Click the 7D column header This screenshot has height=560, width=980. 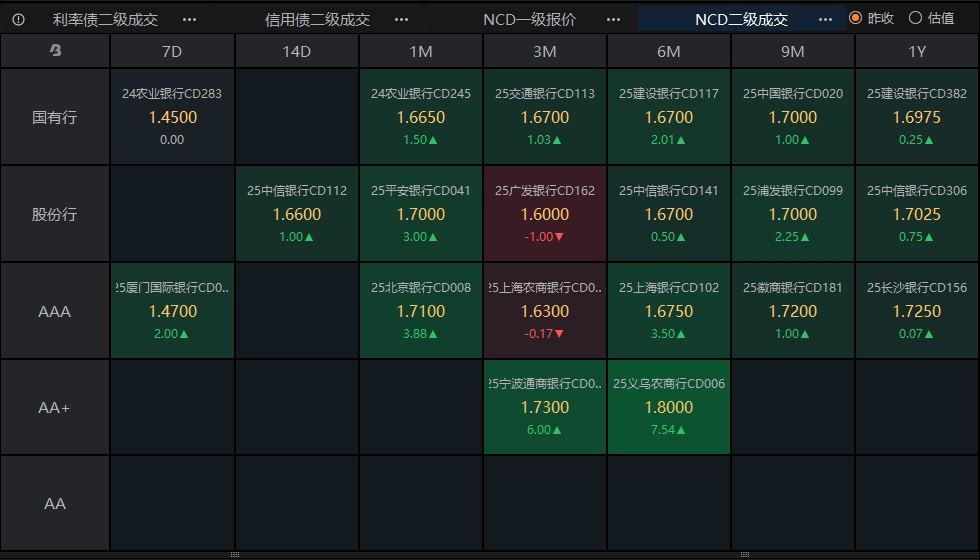(x=172, y=51)
